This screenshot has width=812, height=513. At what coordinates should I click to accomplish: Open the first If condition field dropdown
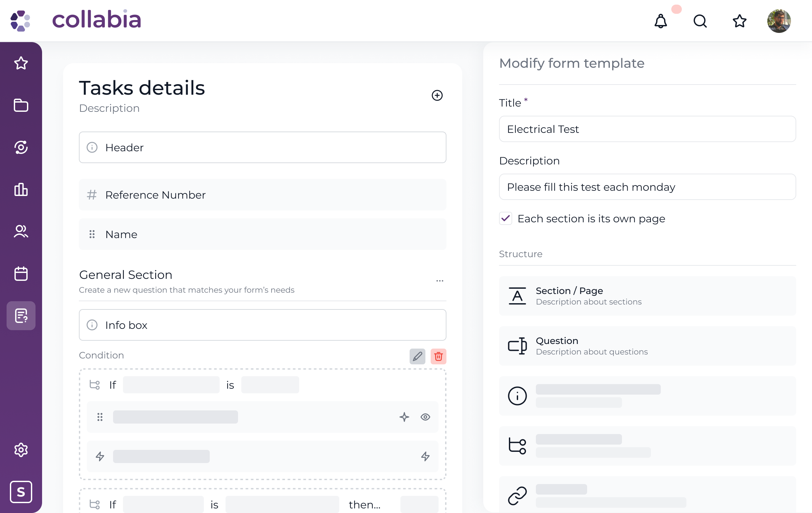[171, 385]
